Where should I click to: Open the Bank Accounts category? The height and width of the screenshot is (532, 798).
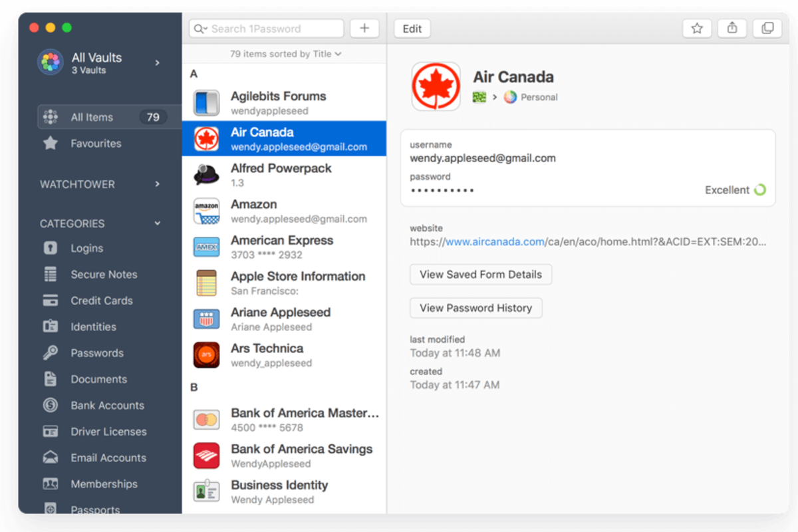92,405
